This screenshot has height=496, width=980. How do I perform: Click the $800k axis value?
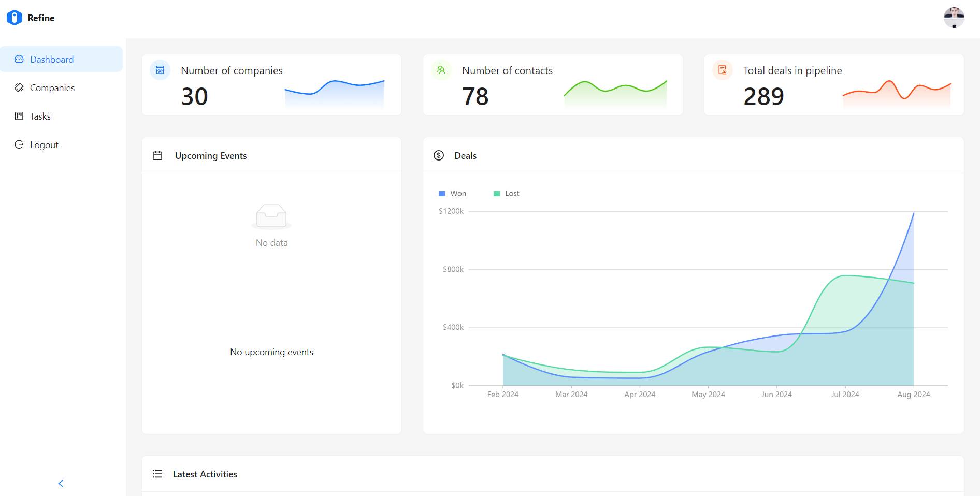[x=453, y=269]
